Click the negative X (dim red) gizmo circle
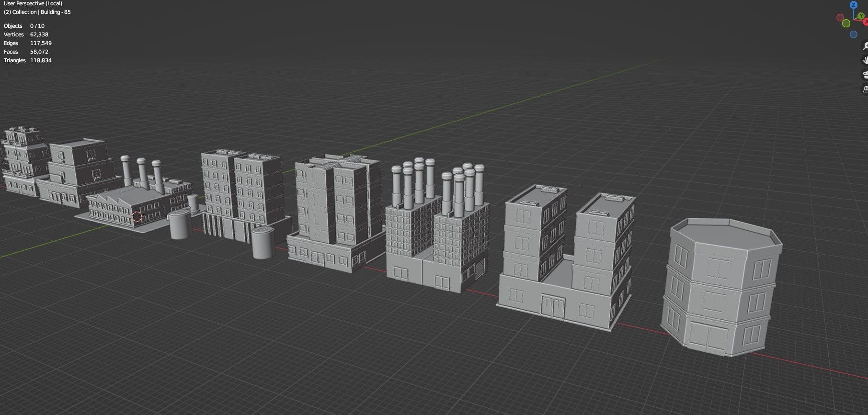 tap(840, 18)
